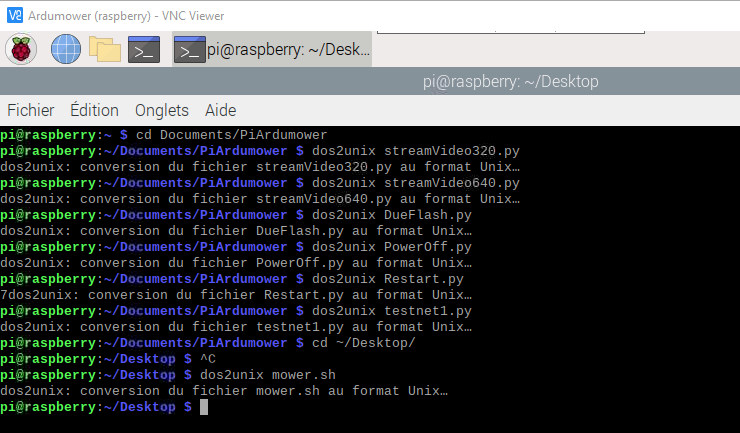This screenshot has height=433, width=740.
Task: Click the 'dos2unix mower.sh' command
Action: click(x=268, y=375)
